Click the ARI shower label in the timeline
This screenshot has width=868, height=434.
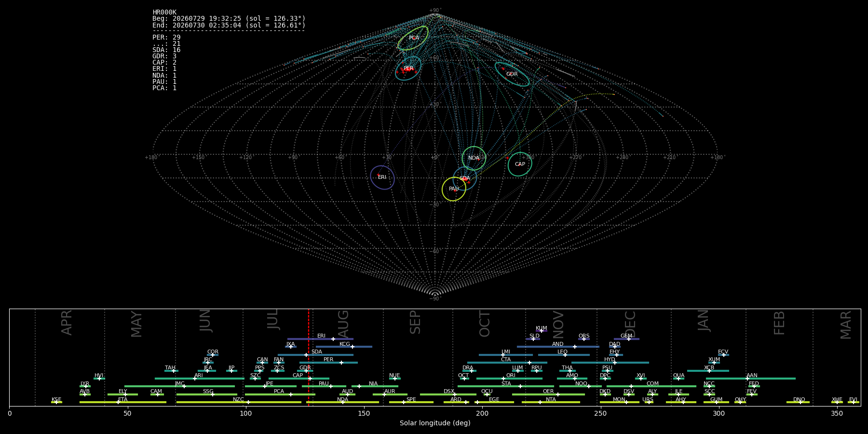[199, 376]
